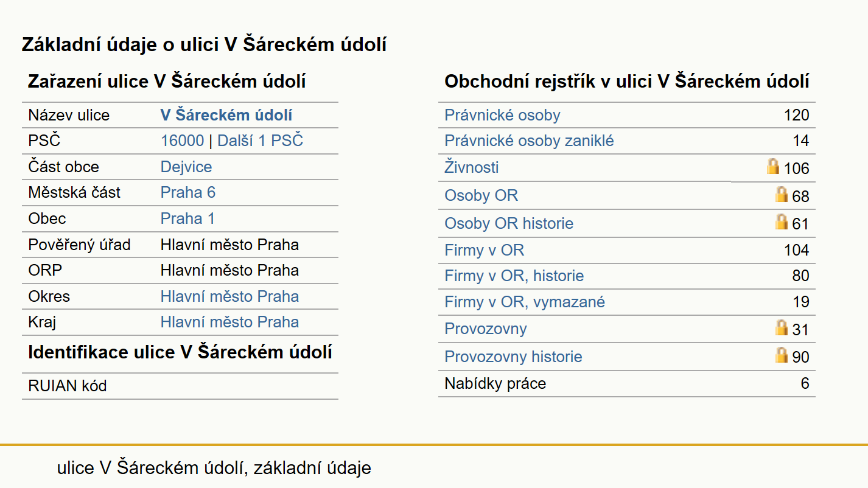The width and height of the screenshot is (868, 488).
Task: Open the Firmy v OR link
Action: (x=484, y=250)
